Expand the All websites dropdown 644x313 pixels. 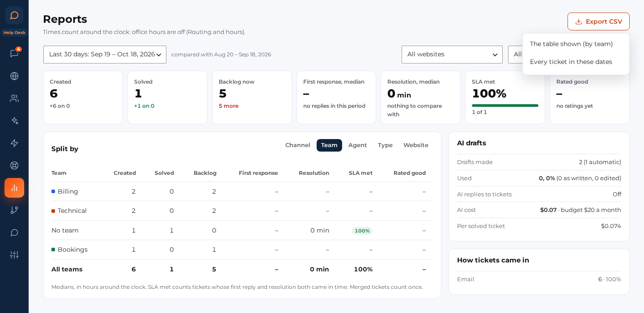(452, 55)
